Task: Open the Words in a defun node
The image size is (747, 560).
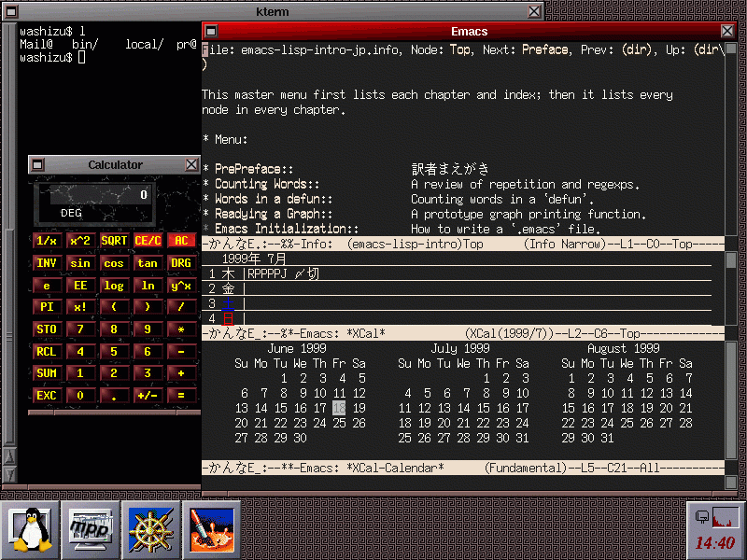Action: pyautogui.click(x=274, y=199)
